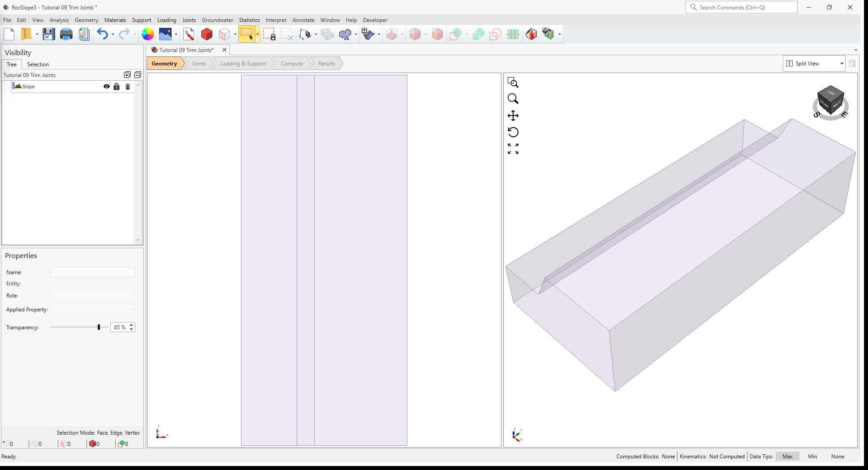Go to the Results workflow tab
Image resolution: width=868 pixels, height=470 pixels.
click(x=327, y=64)
